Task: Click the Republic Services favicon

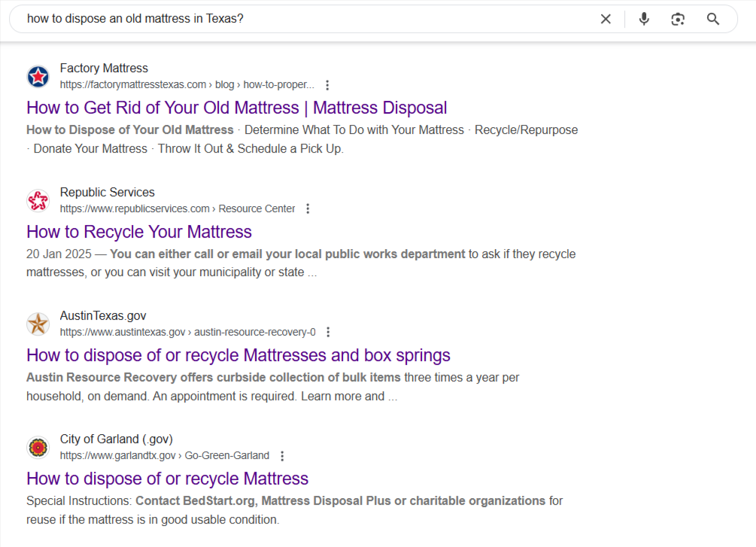Action: [38, 200]
